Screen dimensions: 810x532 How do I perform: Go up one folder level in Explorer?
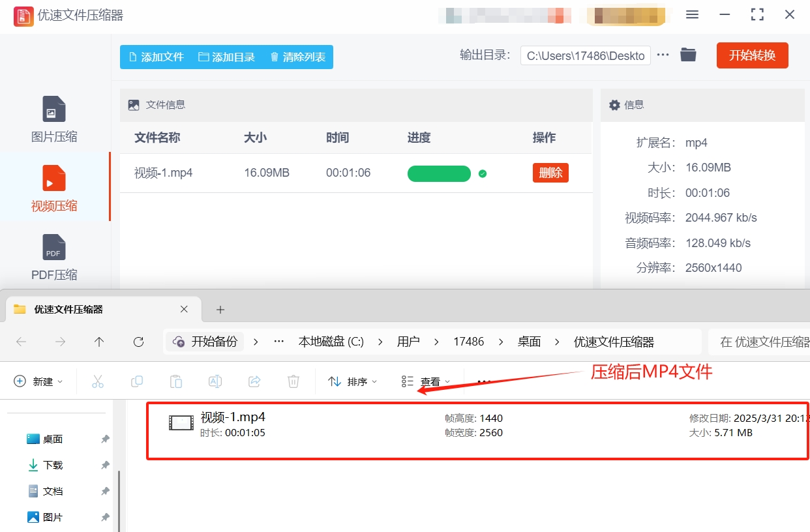[x=99, y=342]
